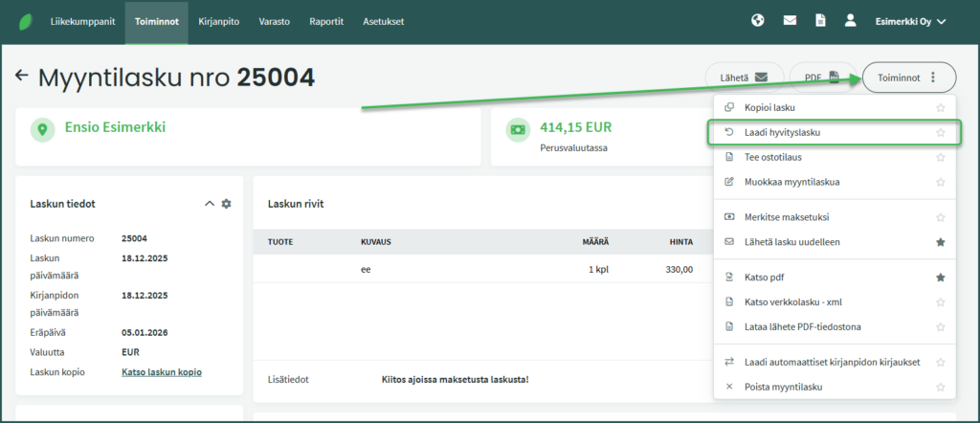Choose Poista myyntilasku menu entry

pyautogui.click(x=783, y=387)
